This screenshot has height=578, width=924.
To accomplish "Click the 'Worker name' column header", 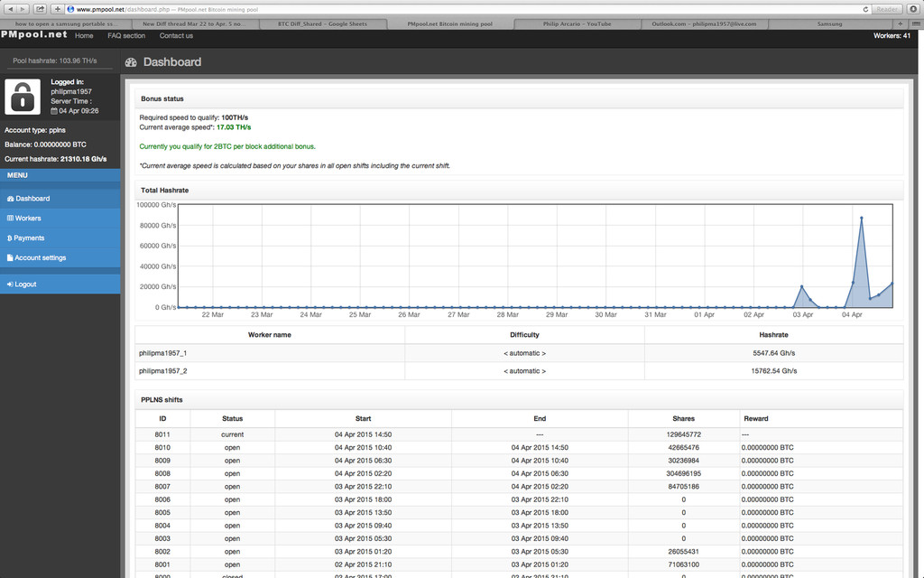I will pyautogui.click(x=269, y=335).
